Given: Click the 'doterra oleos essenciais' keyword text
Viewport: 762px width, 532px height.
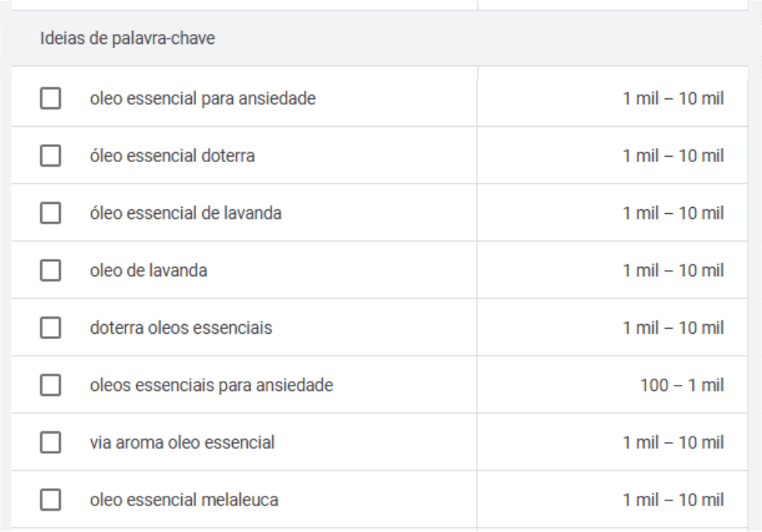Looking at the screenshot, I should pos(181,328).
